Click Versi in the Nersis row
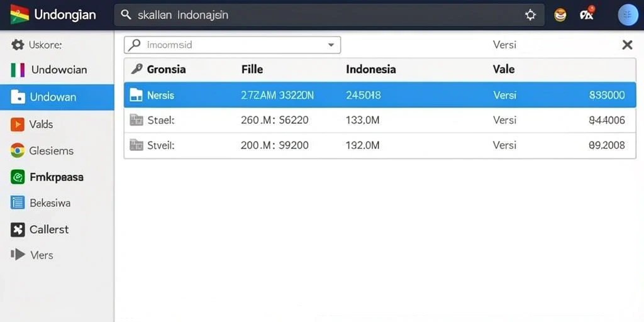644x322 pixels. pyautogui.click(x=505, y=96)
